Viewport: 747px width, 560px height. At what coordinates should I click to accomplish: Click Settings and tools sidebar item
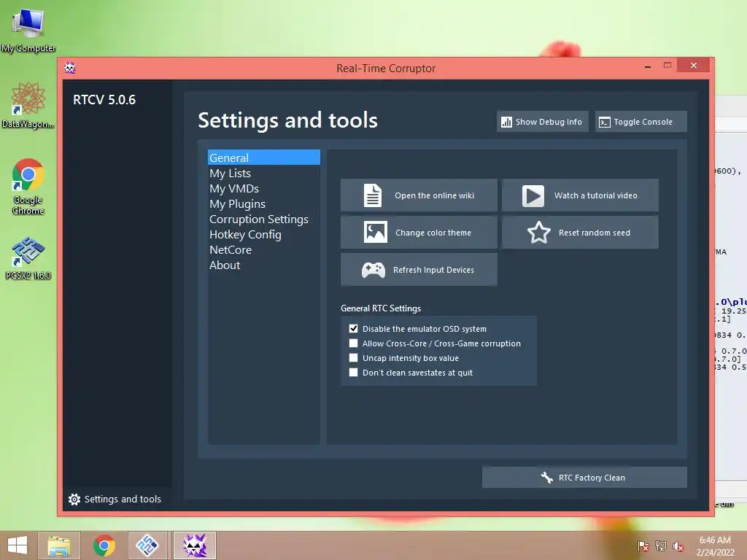point(115,499)
